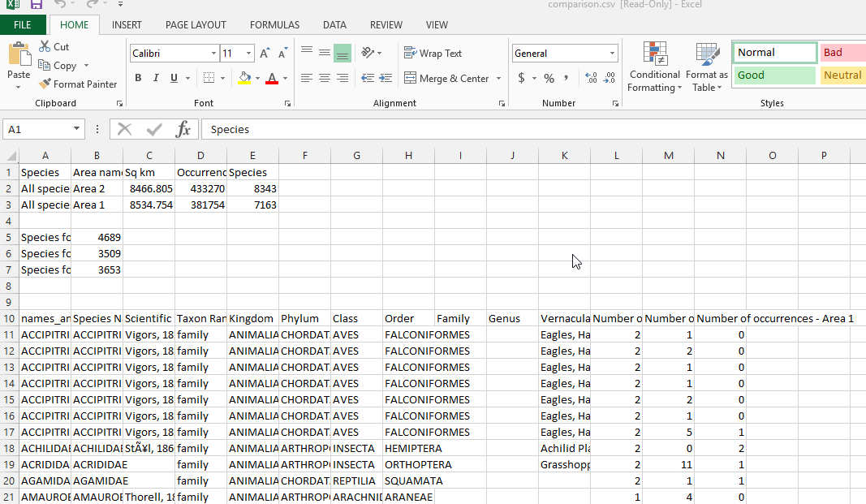
Task: Click the Accounting dollar format icon
Action: [521, 78]
